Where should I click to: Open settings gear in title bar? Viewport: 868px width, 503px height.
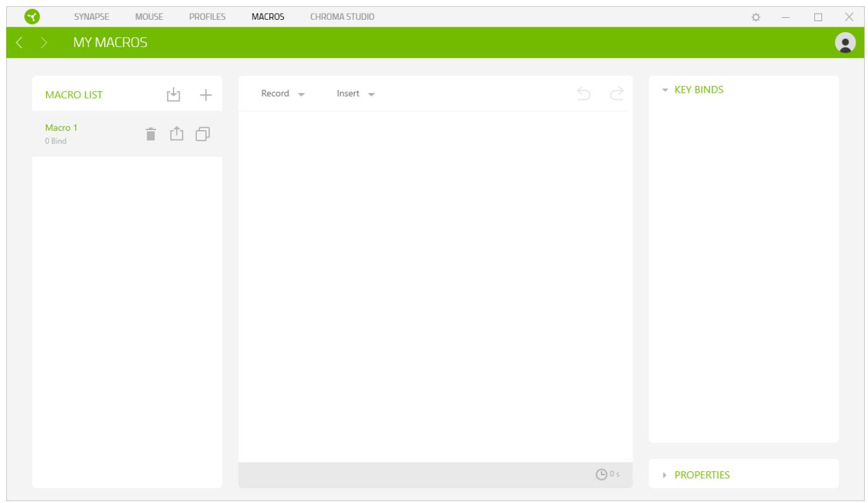coord(756,17)
